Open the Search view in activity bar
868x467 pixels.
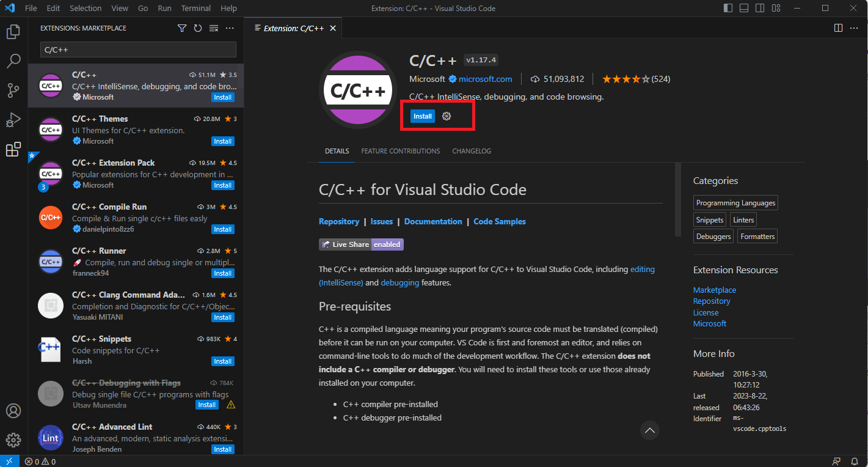(x=13, y=61)
